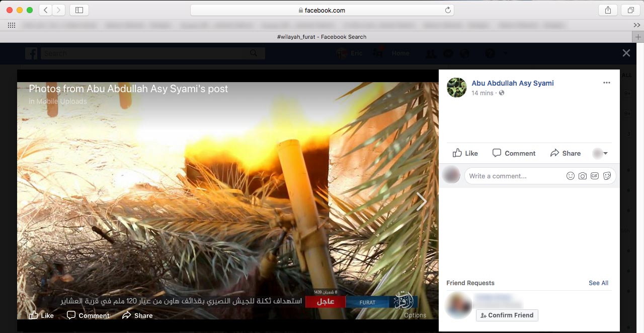This screenshot has height=333, width=644.
Task: Click Safari's reload page icon
Action: tap(447, 10)
